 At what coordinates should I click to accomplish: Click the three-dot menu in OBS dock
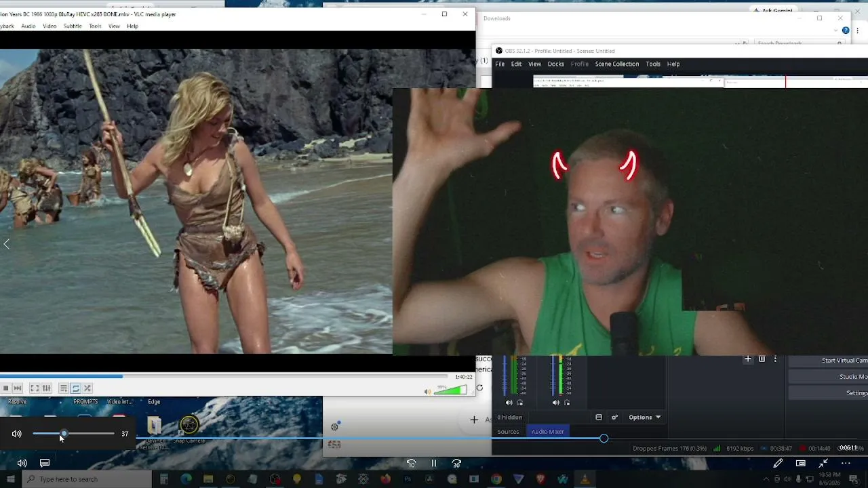[775, 359]
